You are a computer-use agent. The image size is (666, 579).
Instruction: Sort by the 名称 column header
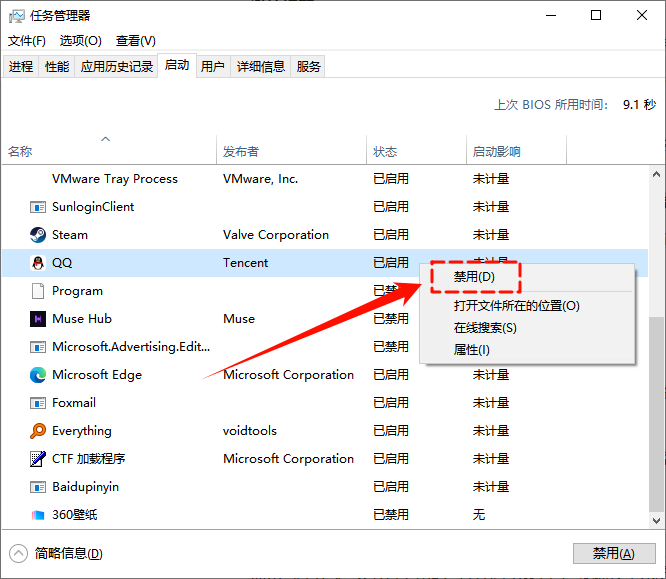pos(109,150)
